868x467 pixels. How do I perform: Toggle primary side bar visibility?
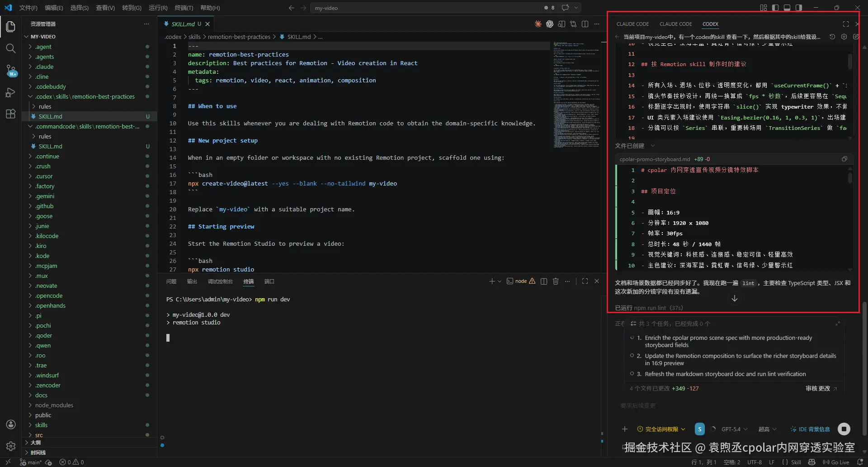(x=775, y=8)
